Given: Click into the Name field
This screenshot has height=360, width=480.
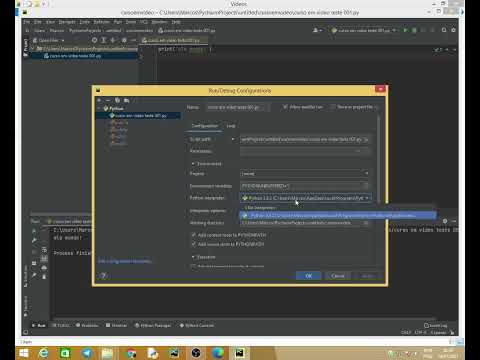Looking at the screenshot, I should tap(238, 107).
